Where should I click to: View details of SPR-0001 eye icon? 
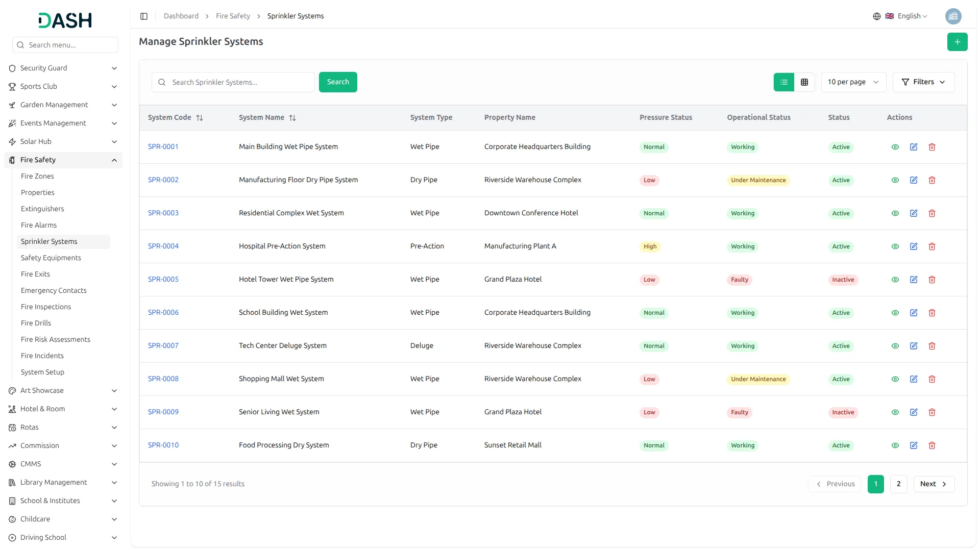[895, 147]
